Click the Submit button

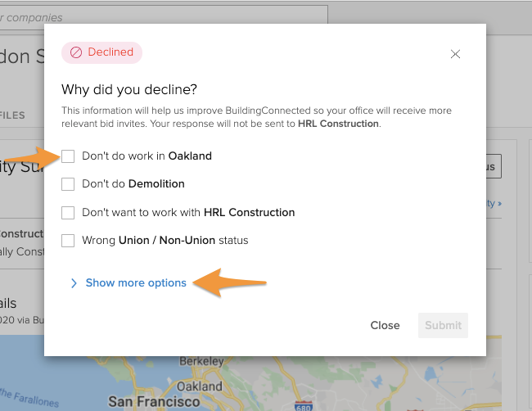pyautogui.click(x=443, y=325)
